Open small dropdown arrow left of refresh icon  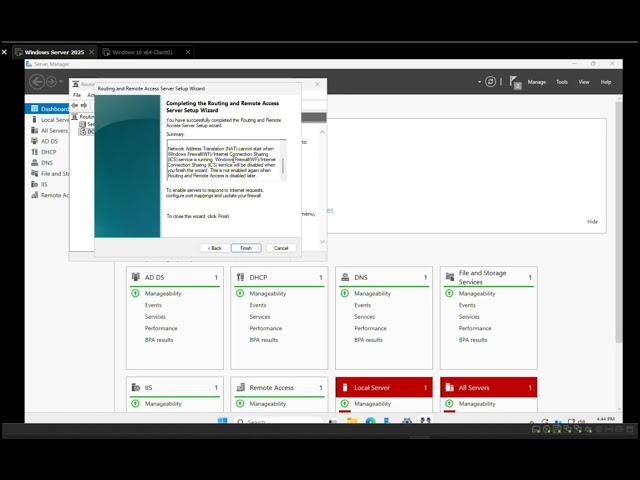[x=479, y=82]
